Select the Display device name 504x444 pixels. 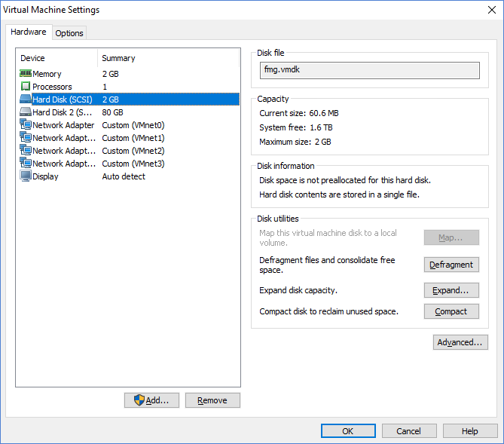pos(45,176)
